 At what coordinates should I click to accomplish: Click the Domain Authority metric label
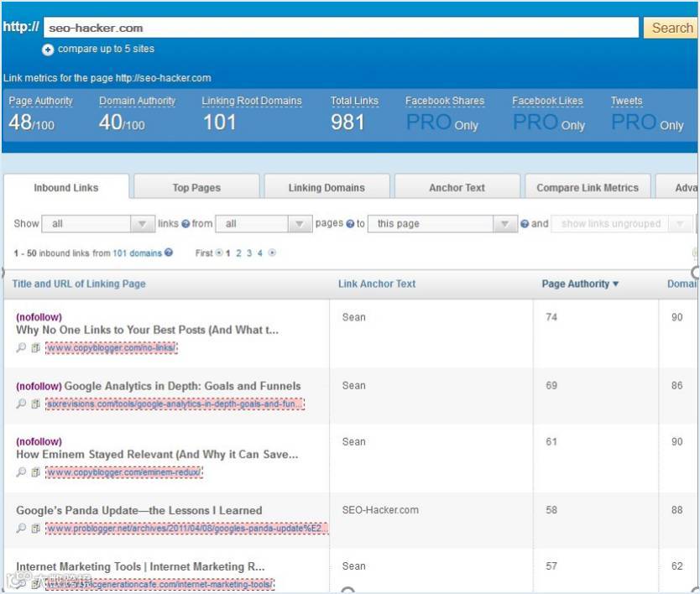(x=138, y=102)
